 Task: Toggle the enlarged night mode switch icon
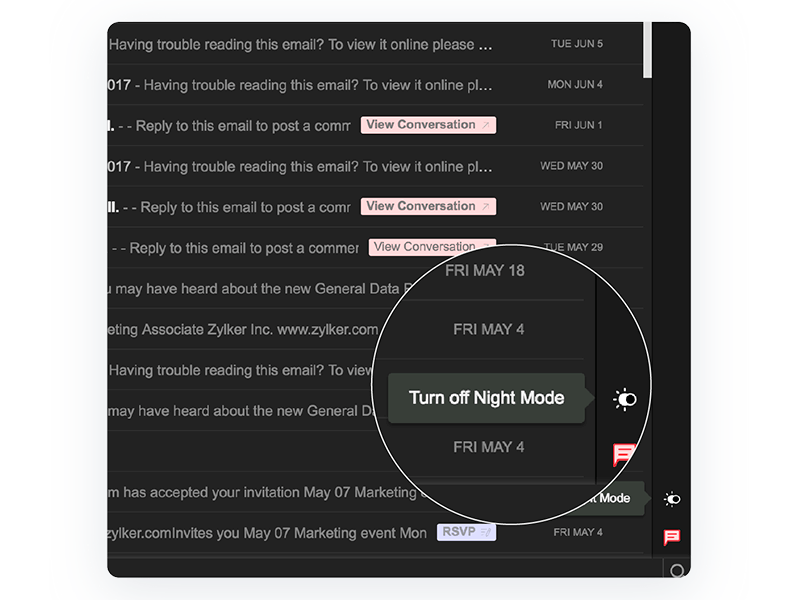pos(624,400)
